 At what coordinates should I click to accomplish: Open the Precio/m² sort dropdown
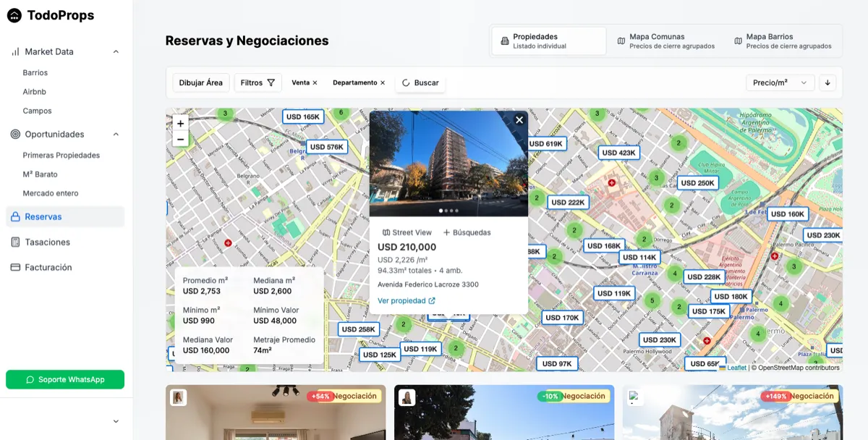tap(780, 82)
